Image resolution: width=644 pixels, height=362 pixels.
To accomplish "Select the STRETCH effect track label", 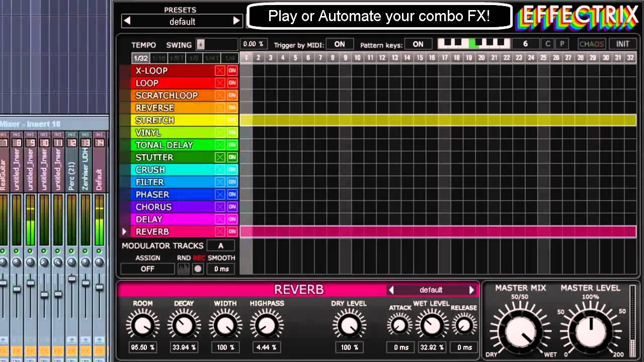I will (154, 120).
